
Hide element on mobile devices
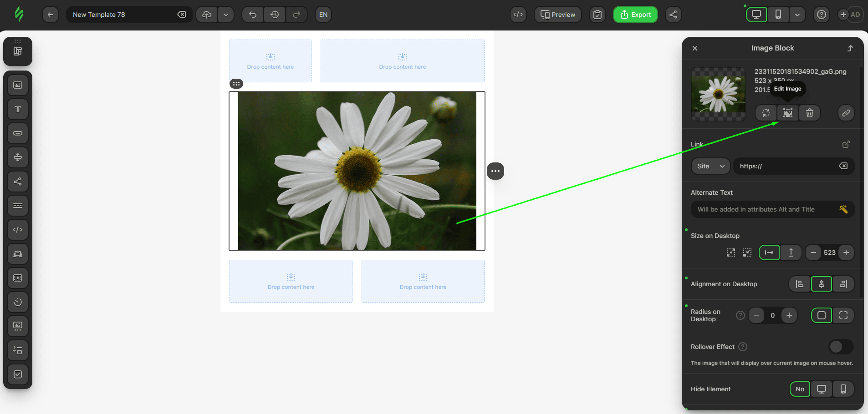tap(843, 389)
